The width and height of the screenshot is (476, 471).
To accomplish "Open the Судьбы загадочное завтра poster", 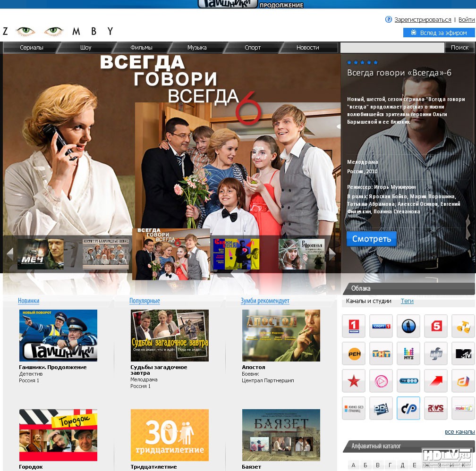I will tap(170, 336).
